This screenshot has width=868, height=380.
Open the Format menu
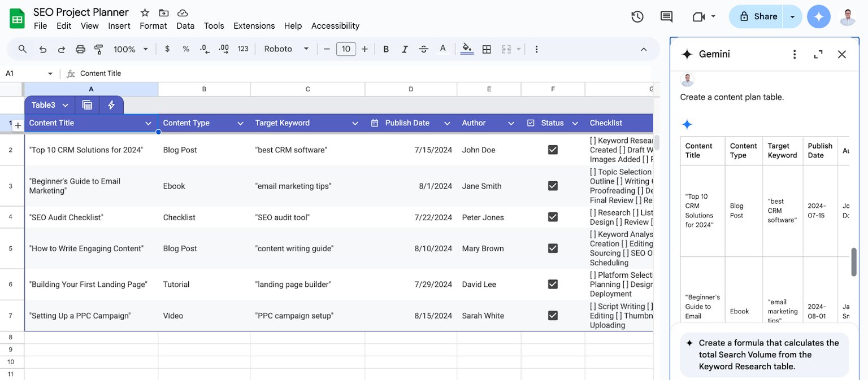153,25
